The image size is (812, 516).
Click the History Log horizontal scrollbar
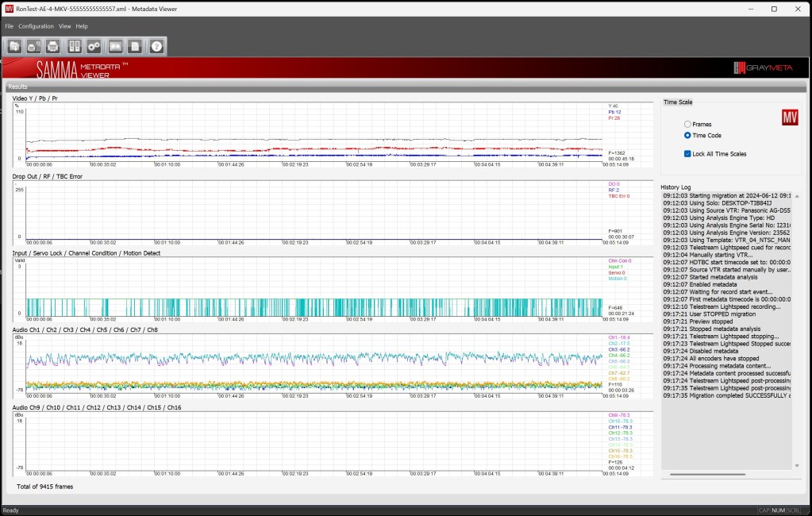[706, 474]
